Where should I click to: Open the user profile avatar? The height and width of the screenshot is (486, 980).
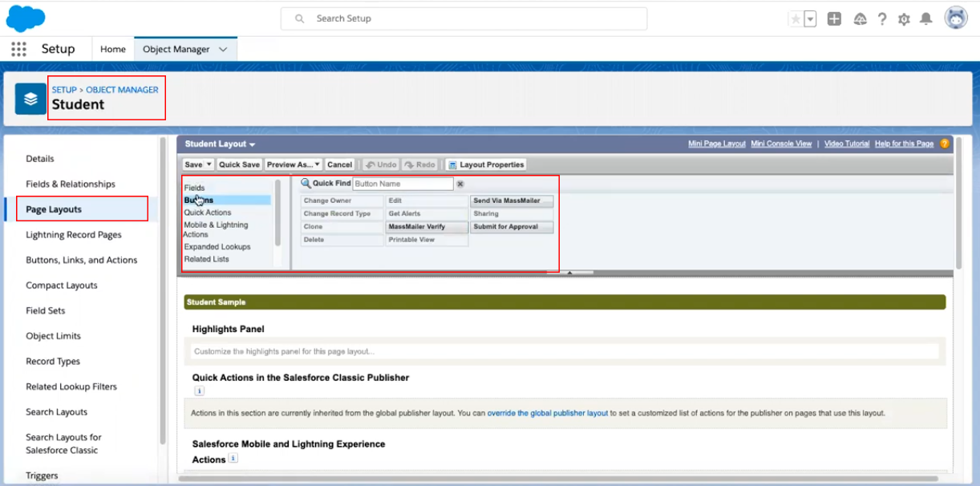pyautogui.click(x=956, y=18)
